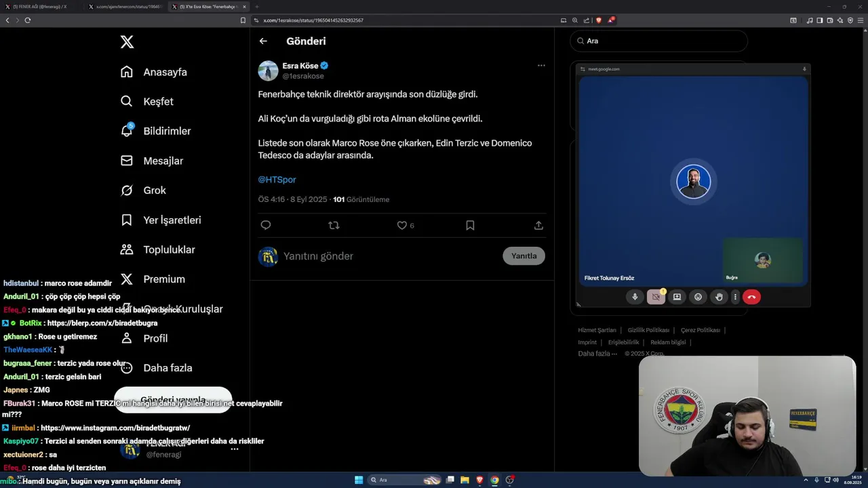Click the browser back arrow
Image resolution: width=868 pixels, height=488 pixels.
point(7,20)
